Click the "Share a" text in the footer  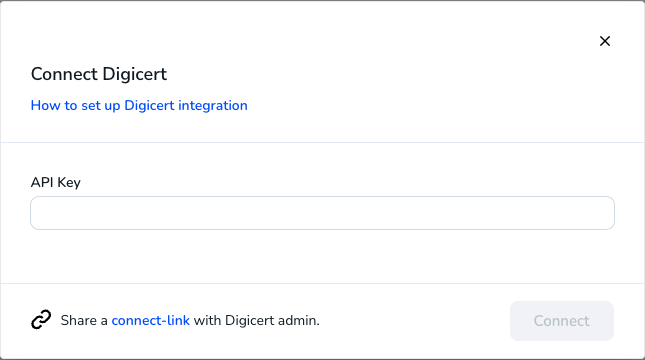(x=84, y=320)
